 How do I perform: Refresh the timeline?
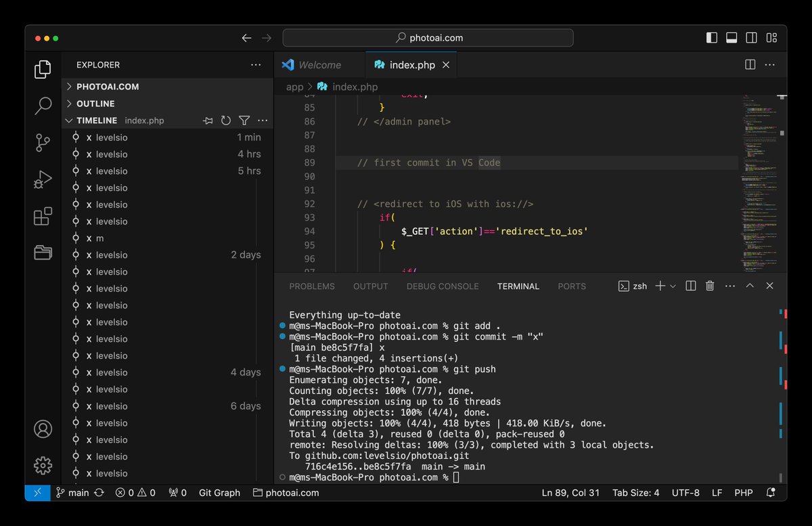(x=226, y=120)
